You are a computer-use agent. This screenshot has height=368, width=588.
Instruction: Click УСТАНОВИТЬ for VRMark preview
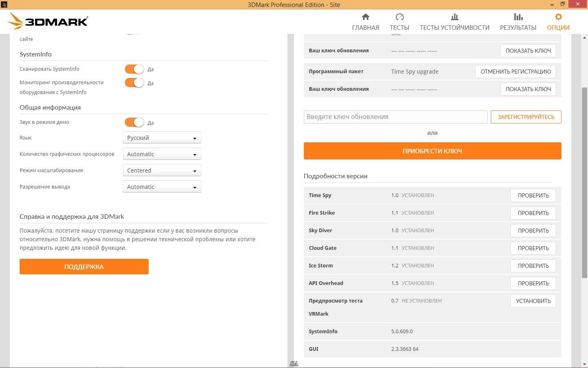pos(533,301)
